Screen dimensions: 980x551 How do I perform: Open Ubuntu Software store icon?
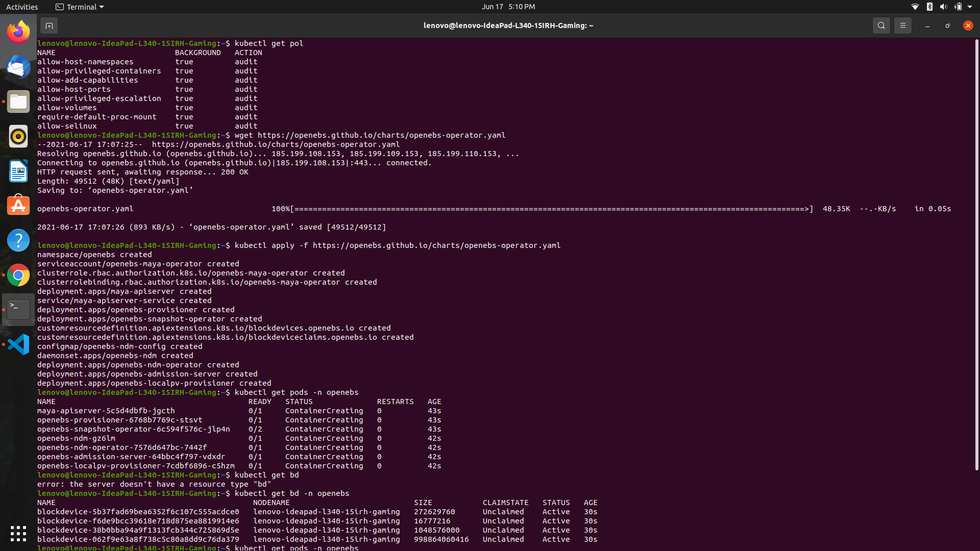[18, 206]
